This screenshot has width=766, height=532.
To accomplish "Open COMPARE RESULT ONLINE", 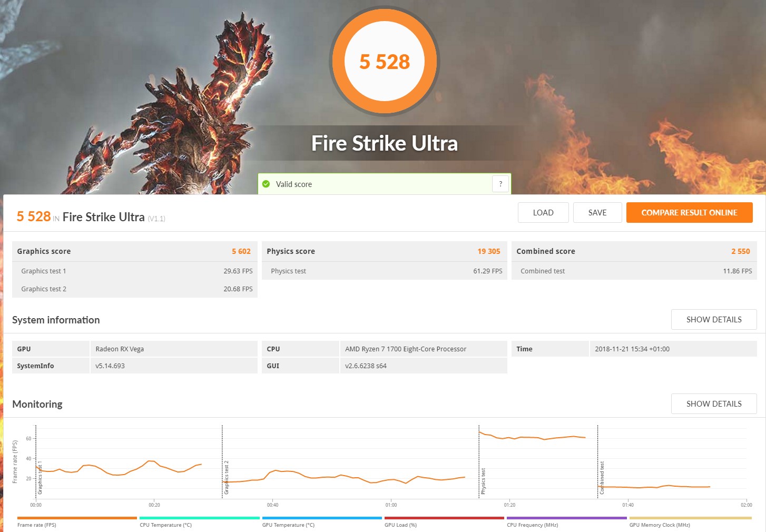I will click(689, 213).
